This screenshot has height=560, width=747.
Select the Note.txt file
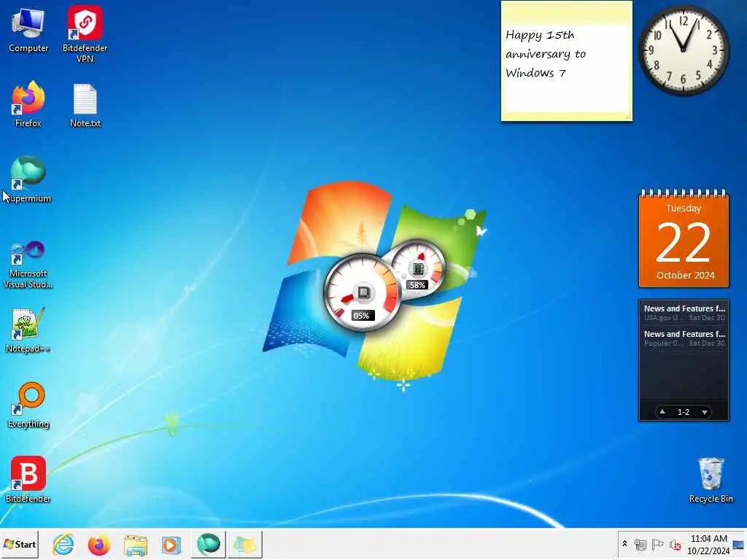85,106
